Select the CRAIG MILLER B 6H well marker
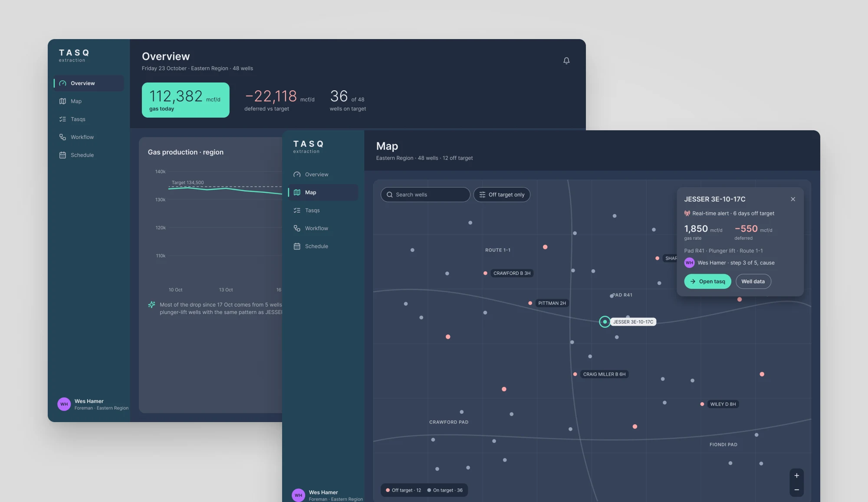Screen dimensions: 868x502 coord(575,374)
